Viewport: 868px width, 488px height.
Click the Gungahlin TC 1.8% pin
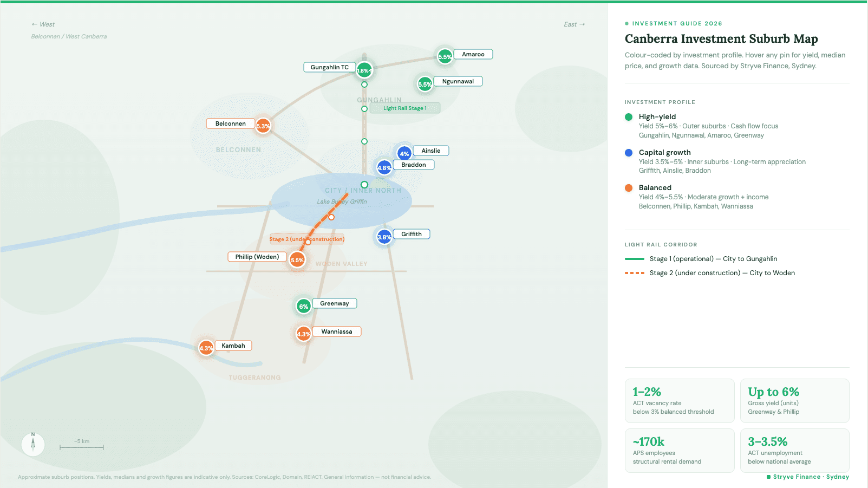pyautogui.click(x=364, y=70)
